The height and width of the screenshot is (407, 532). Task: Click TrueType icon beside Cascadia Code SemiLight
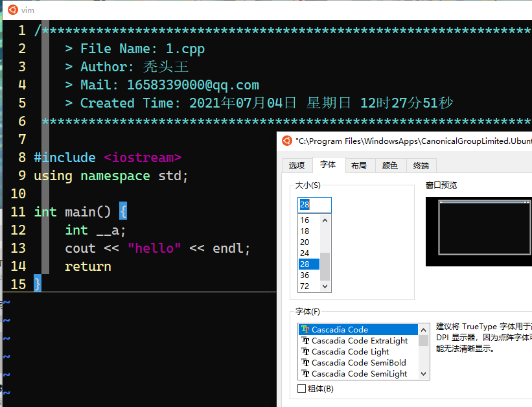[x=305, y=373]
